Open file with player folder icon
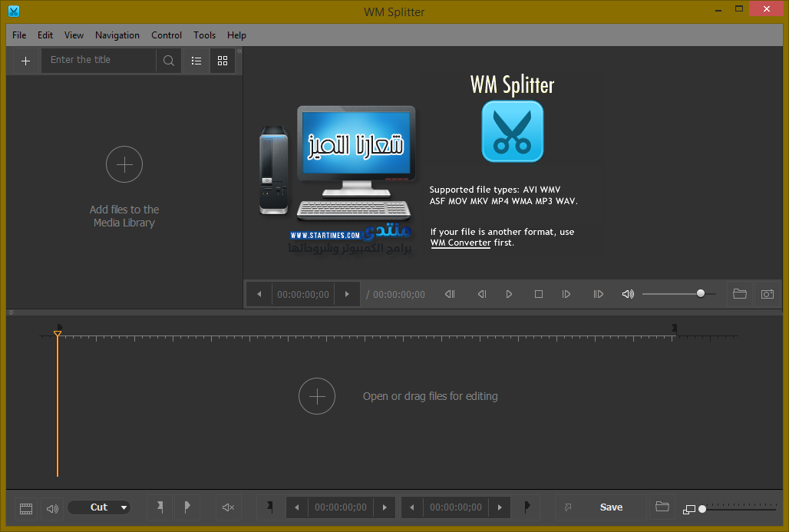 (740, 294)
